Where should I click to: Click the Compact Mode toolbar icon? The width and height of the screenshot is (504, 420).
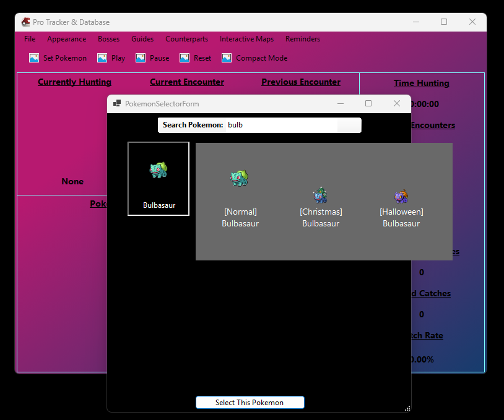227,58
